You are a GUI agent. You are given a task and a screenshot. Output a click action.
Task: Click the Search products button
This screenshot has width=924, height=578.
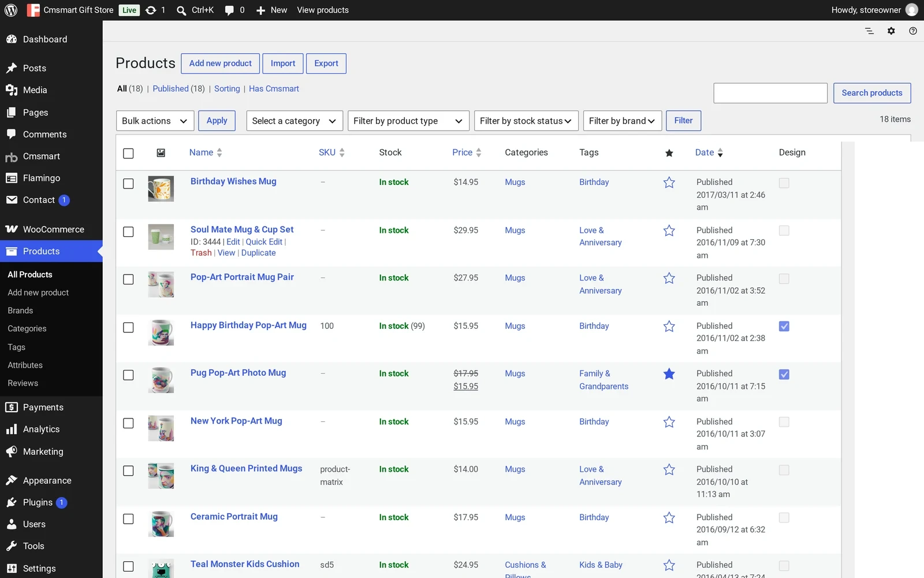872,93
